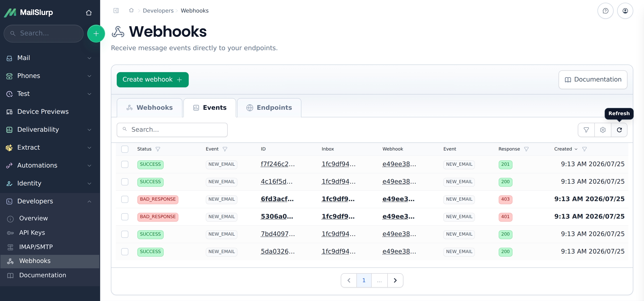This screenshot has height=301, width=644.
Task: Click the 403 response badge
Action: click(505, 199)
